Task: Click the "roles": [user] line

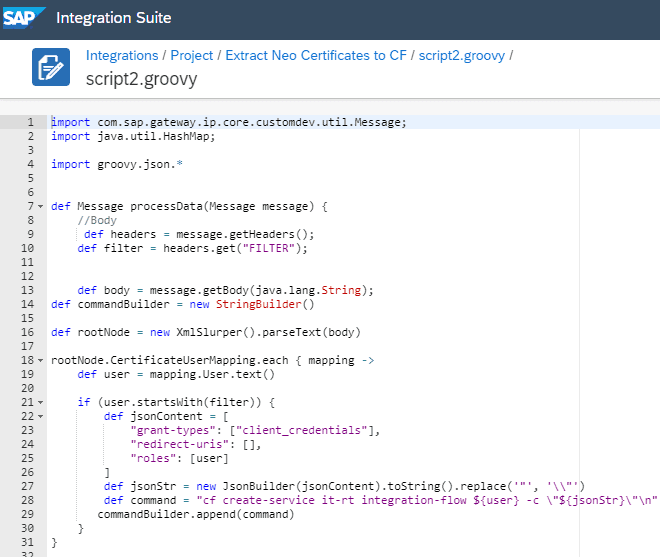Action: (x=179, y=458)
